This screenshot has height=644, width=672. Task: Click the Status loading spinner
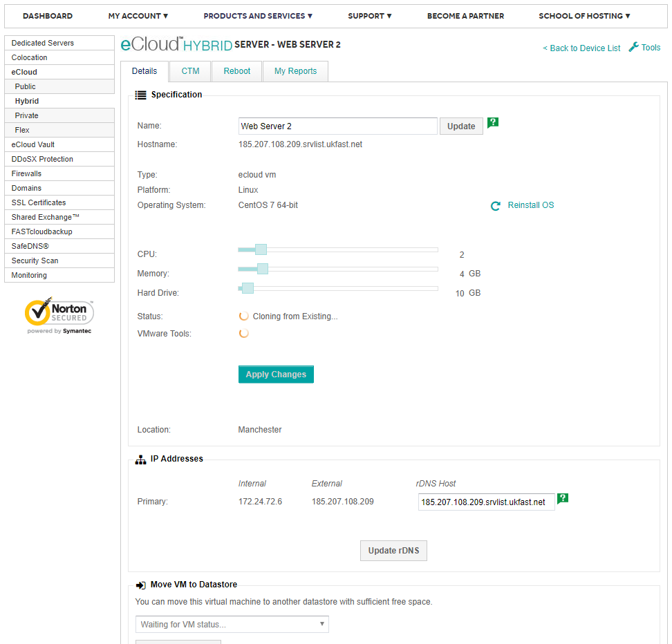coord(244,316)
